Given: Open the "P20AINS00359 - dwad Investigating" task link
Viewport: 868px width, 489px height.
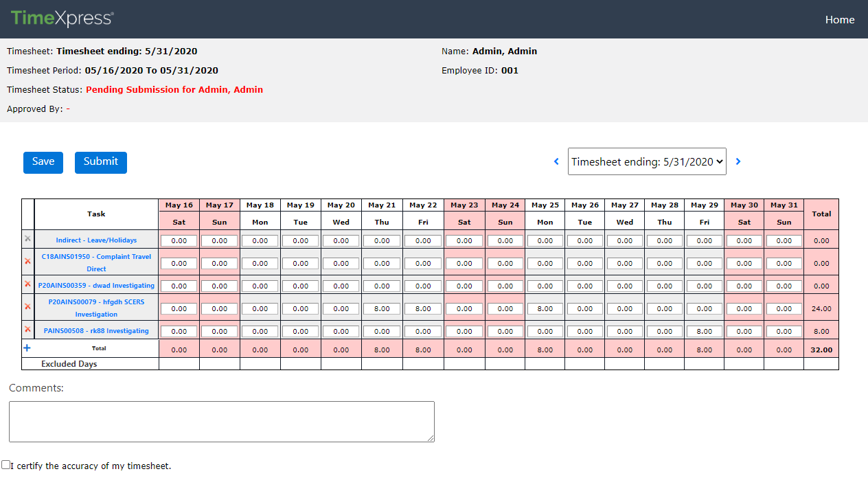Looking at the screenshot, I should tap(96, 285).
